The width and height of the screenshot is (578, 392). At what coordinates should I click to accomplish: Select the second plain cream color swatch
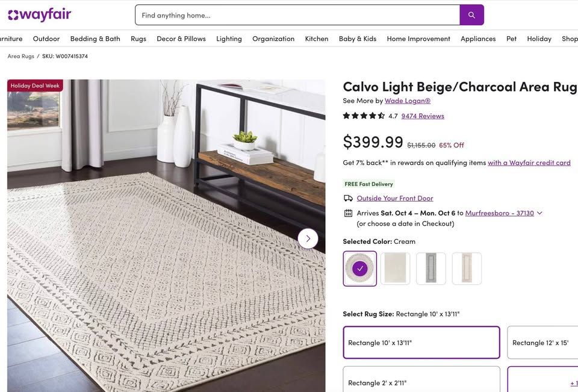[395, 269]
